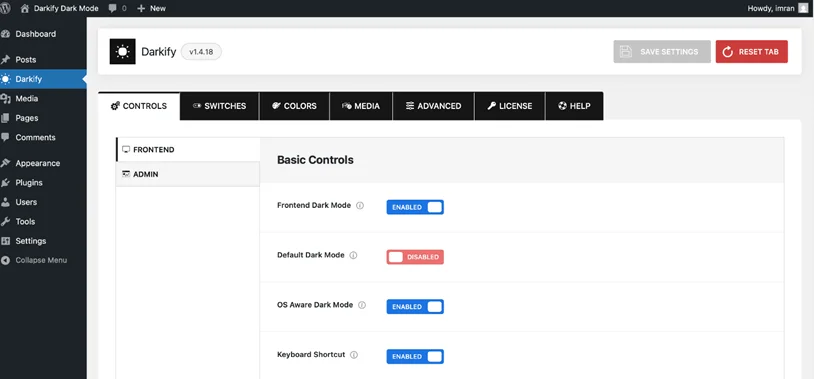This screenshot has height=379, width=814.
Task: Click the Plugins plug icon in sidebar
Action: [5, 183]
